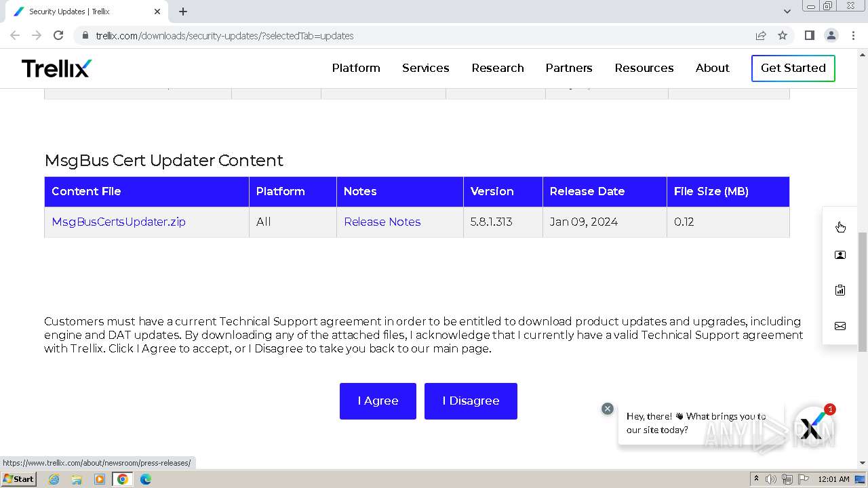Click the page vertical scrollbar

click(863, 291)
